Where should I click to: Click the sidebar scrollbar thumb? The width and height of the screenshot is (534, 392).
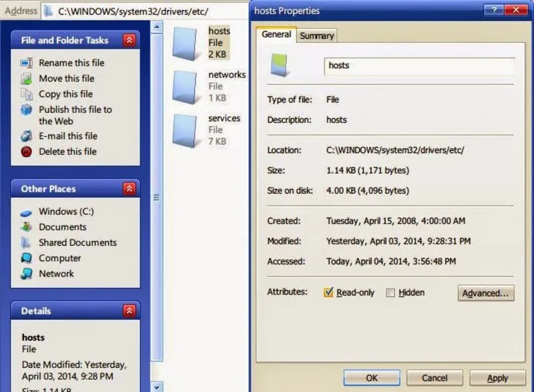pyautogui.click(x=157, y=198)
